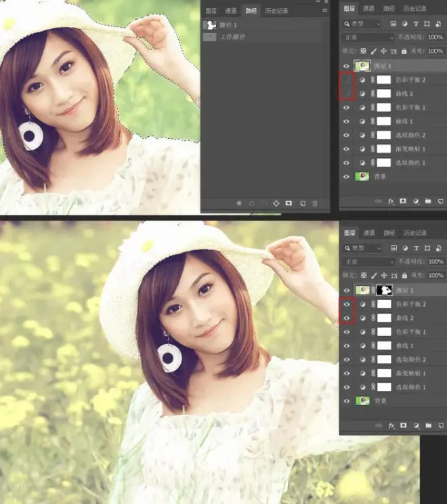Open the Paths panel flyout menu
447x504 pixels.
[324, 11]
